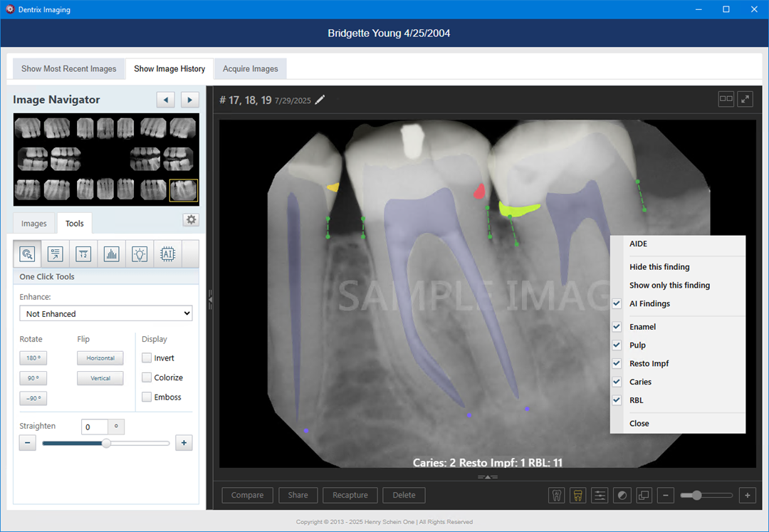
Task: Open the Image Navigator gear settings
Action: [192, 219]
